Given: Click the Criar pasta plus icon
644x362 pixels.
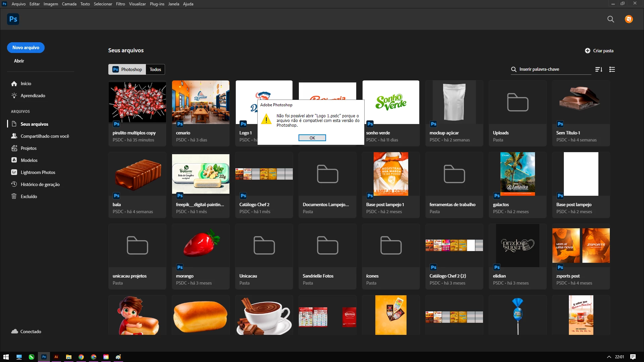Looking at the screenshot, I should pyautogui.click(x=587, y=51).
